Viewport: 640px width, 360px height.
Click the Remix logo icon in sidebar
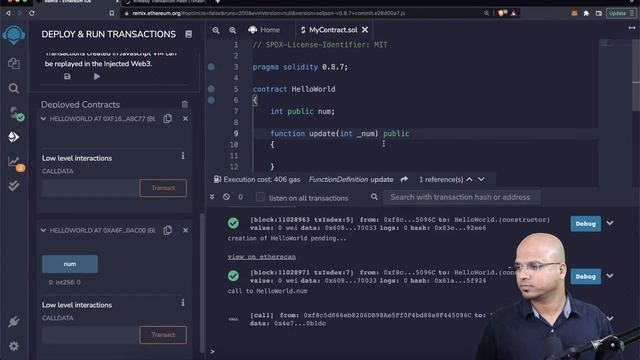(x=14, y=36)
